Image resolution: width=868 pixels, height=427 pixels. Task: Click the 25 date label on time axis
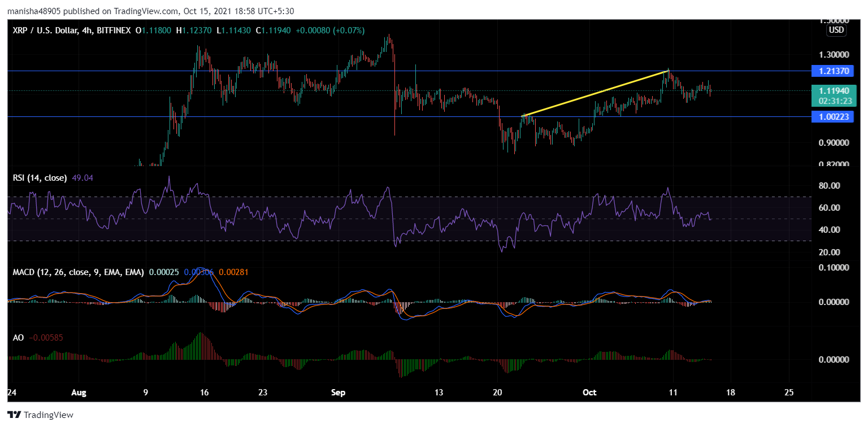click(789, 392)
